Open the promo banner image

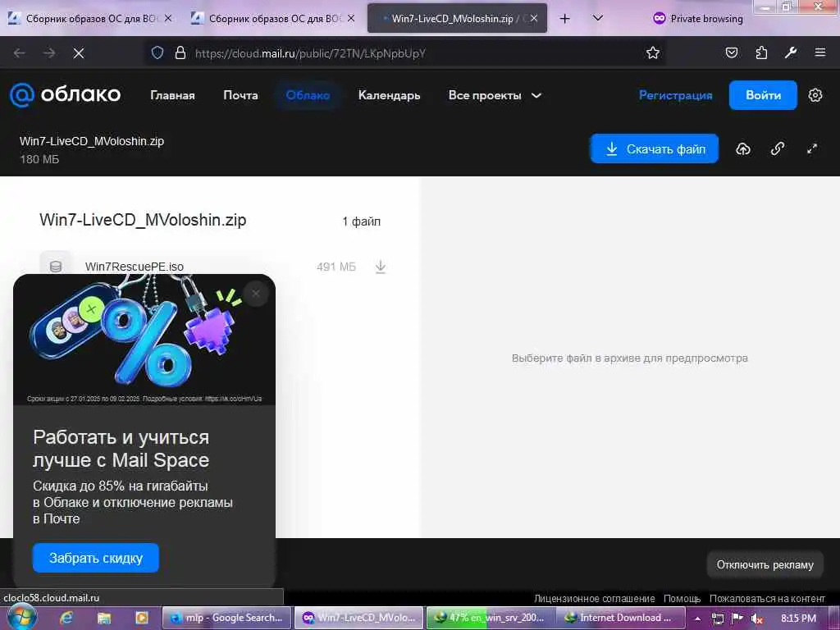tap(144, 340)
